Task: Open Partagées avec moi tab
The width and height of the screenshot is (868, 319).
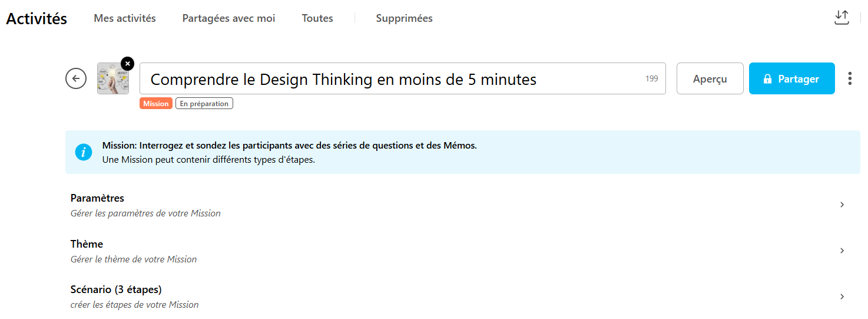Action: (x=228, y=18)
